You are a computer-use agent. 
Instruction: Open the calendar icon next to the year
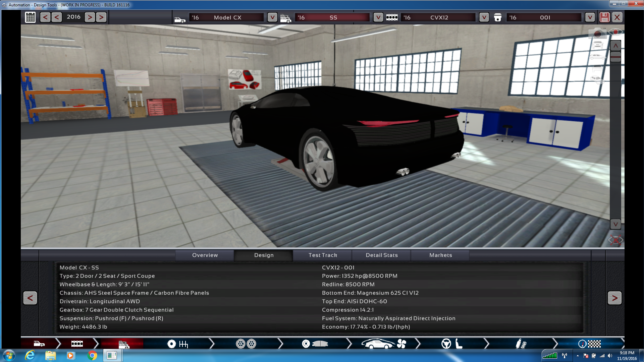point(30,17)
